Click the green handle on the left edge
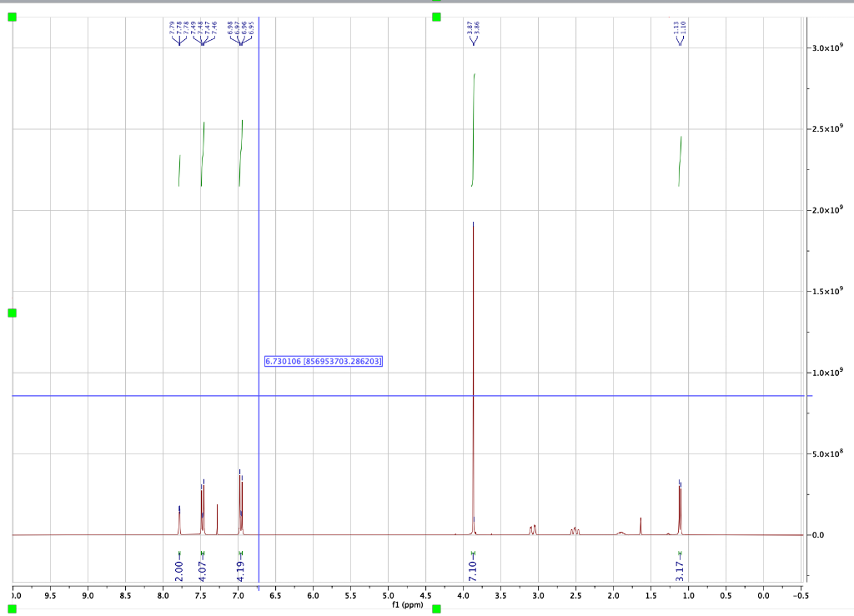 tap(11, 313)
